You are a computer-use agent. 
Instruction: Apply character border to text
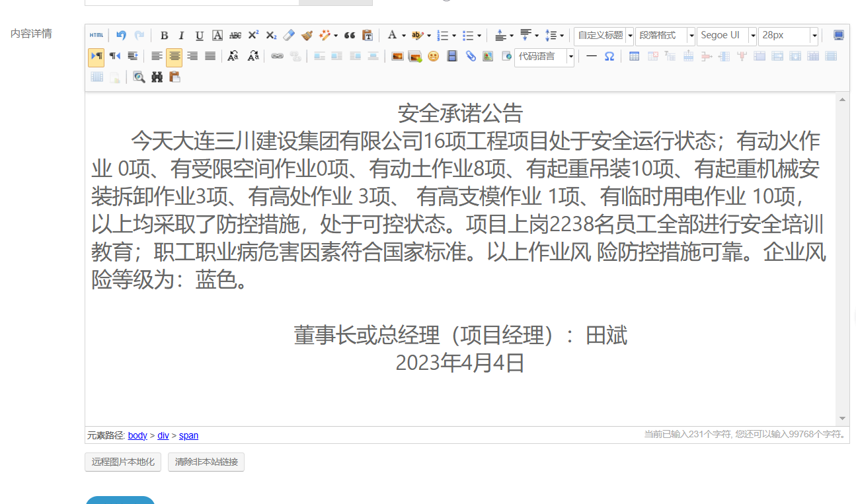pos(217,35)
